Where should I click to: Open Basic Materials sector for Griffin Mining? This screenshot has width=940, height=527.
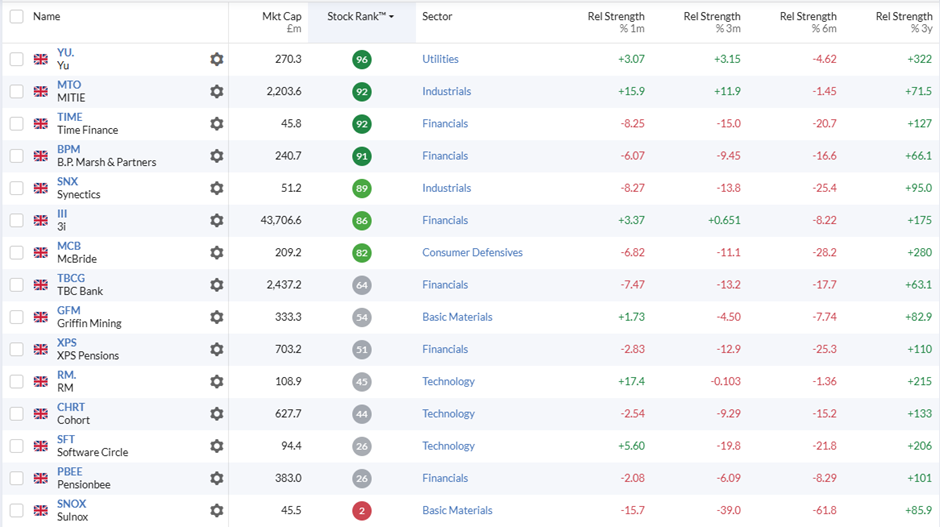pyautogui.click(x=457, y=317)
